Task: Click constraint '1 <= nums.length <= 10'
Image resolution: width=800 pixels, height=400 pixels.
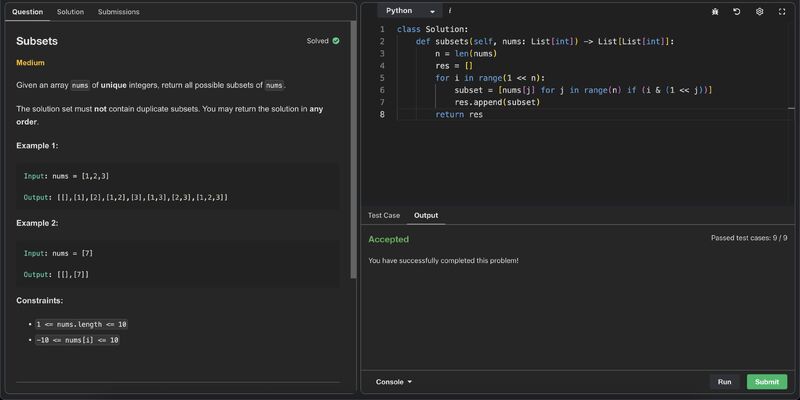Action: click(81, 324)
